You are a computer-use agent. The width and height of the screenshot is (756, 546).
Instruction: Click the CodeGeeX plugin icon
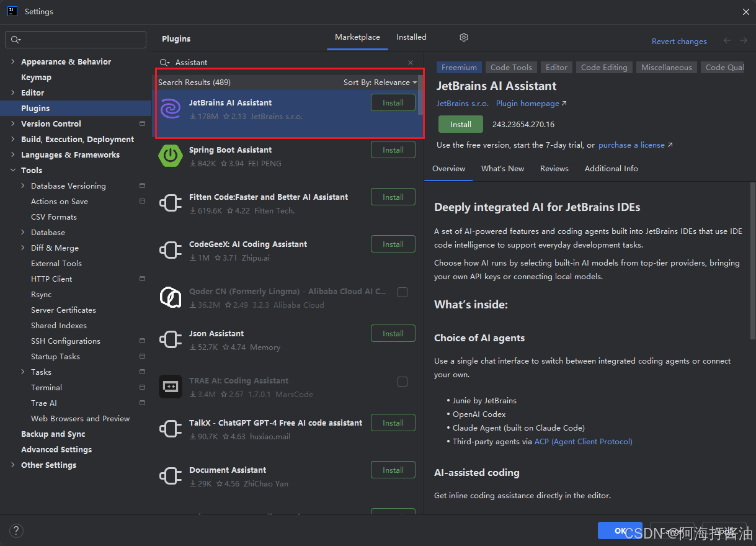tap(170, 250)
